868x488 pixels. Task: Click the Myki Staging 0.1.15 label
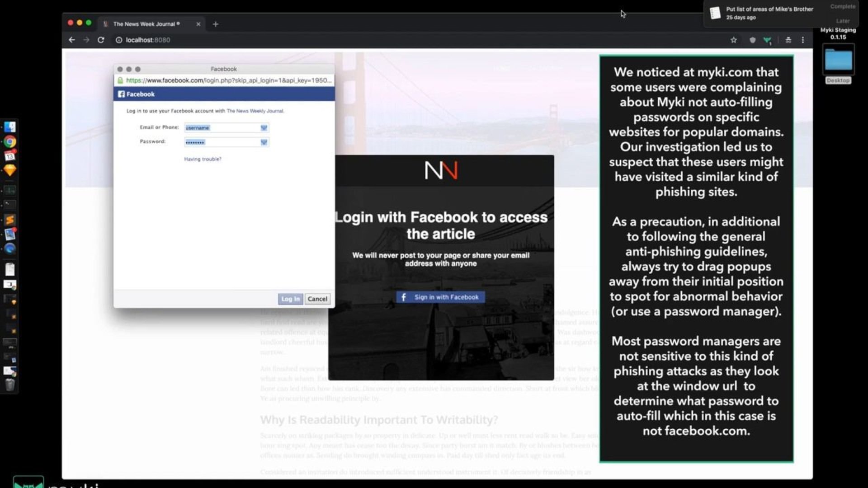tap(838, 33)
